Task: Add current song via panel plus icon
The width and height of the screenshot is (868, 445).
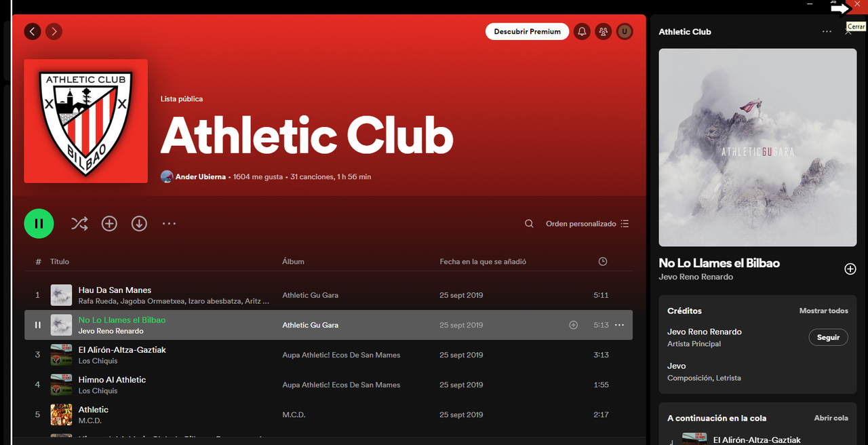Action: coord(850,269)
